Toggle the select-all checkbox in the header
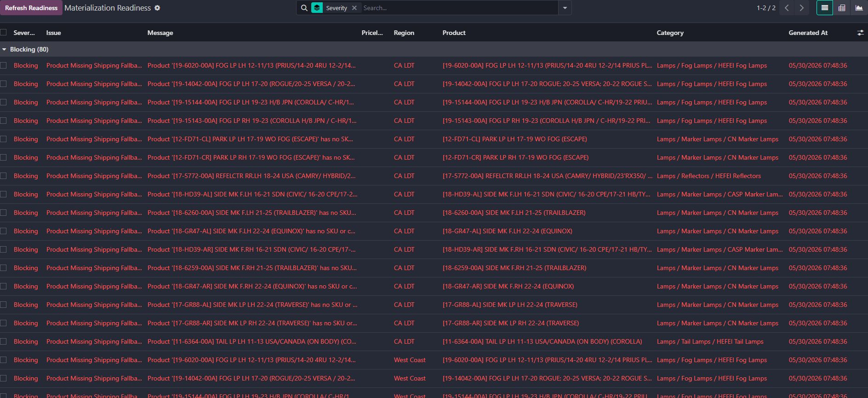 tap(3, 32)
